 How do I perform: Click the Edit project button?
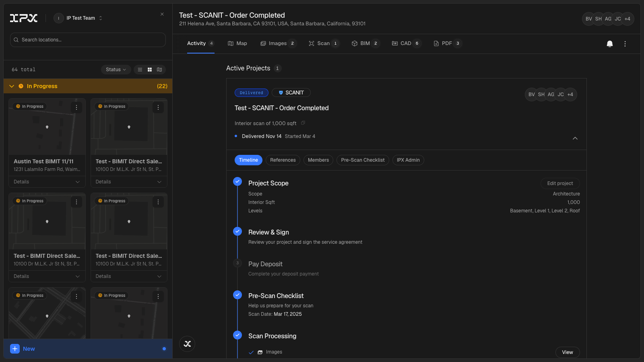[x=560, y=183]
